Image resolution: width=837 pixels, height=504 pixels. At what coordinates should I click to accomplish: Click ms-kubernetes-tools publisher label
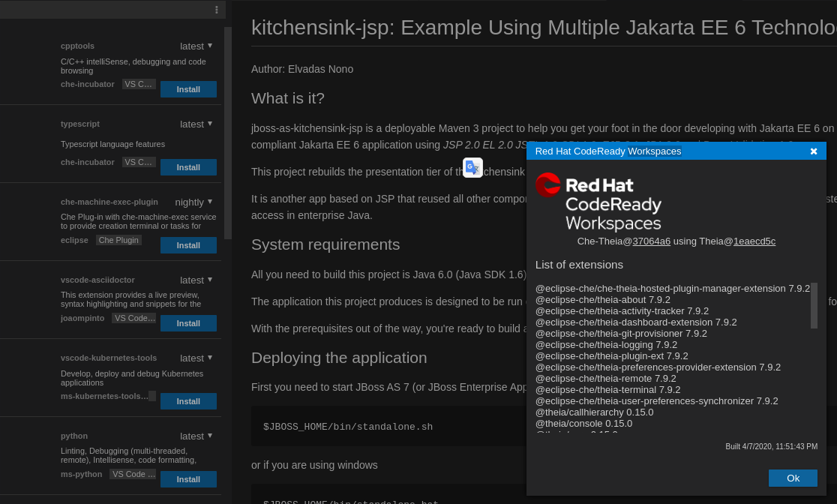tap(105, 396)
